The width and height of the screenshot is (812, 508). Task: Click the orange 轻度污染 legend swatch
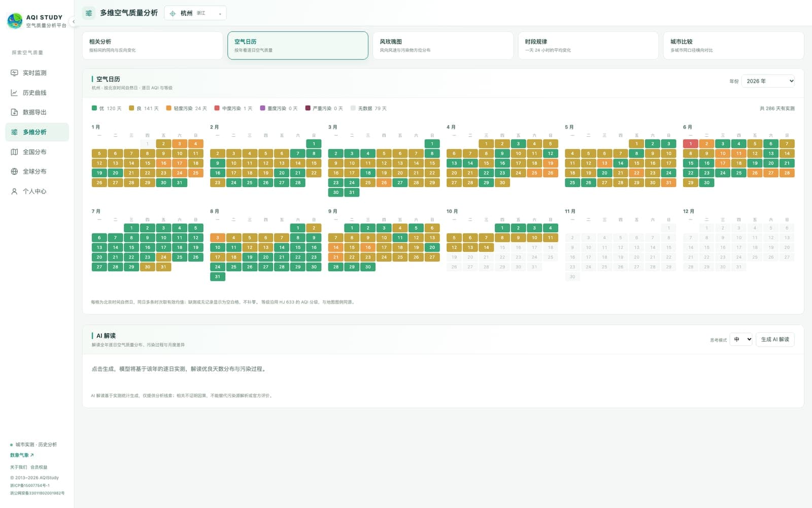(168, 108)
